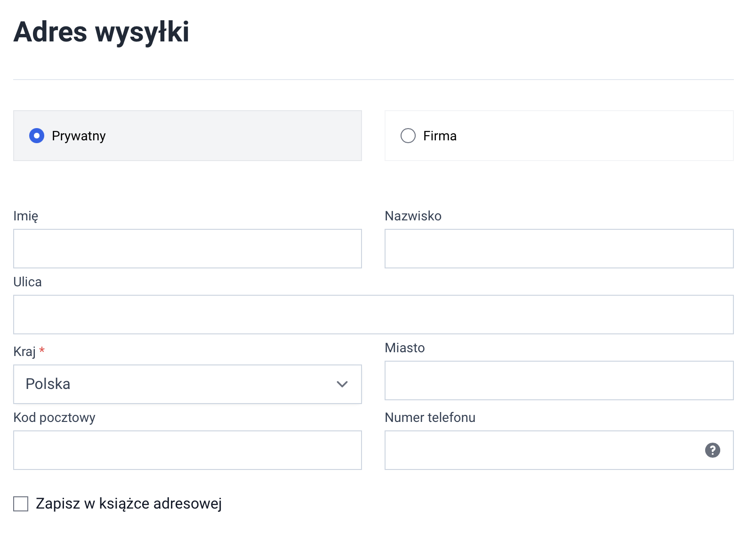Activate the Numer telefonu text field
Image resolution: width=756 pixels, height=534 pixels.
tap(541, 450)
